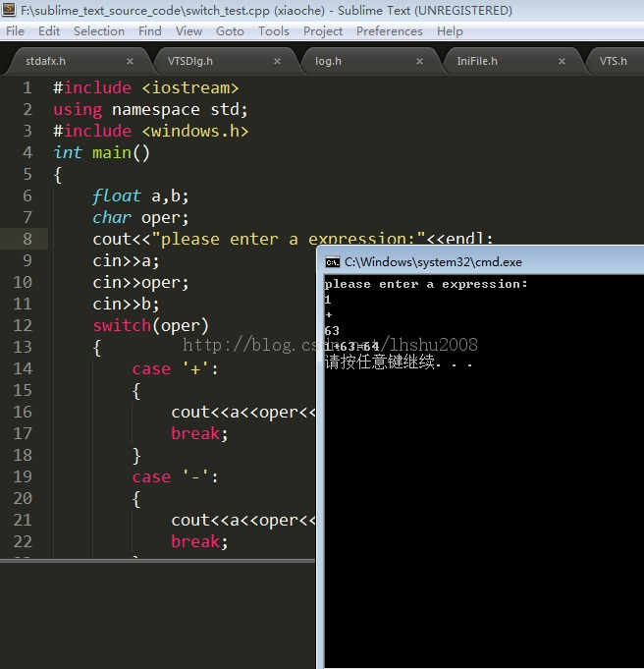Image resolution: width=644 pixels, height=669 pixels.
Task: Open the Selection menu
Action: coord(99,31)
